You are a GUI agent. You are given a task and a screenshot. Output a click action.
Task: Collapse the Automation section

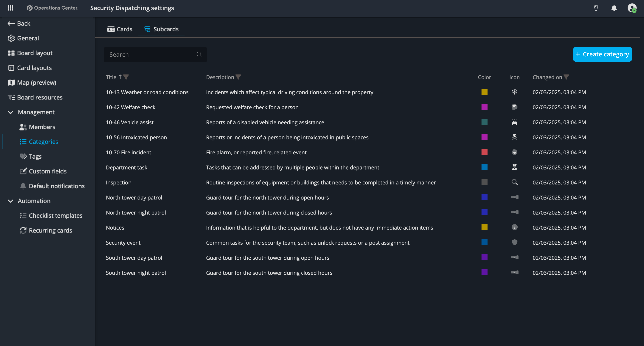pyautogui.click(x=11, y=201)
